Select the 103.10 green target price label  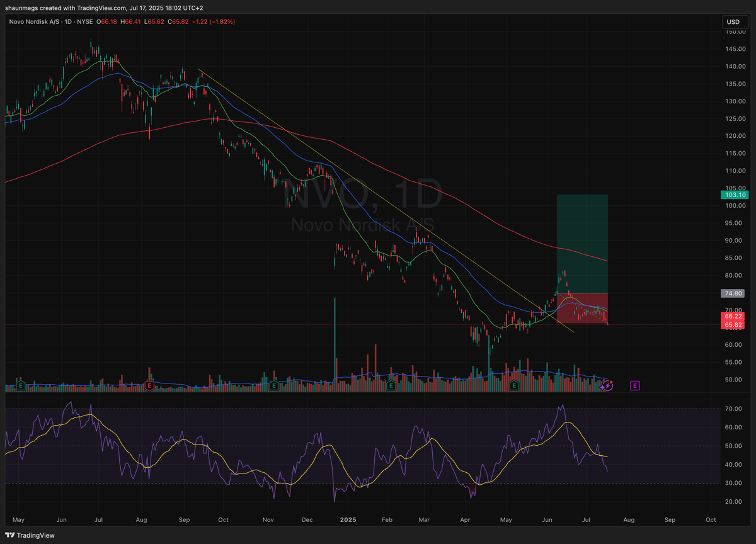click(733, 195)
